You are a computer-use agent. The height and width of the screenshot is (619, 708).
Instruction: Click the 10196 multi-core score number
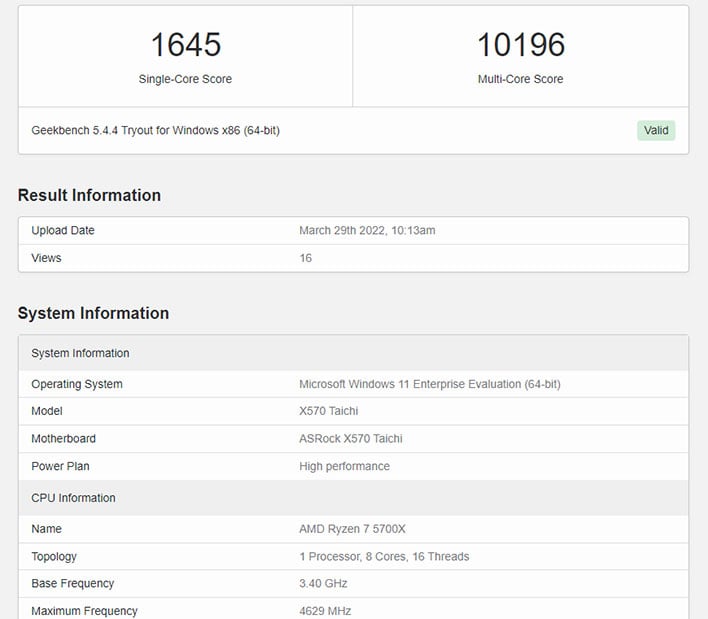click(520, 45)
